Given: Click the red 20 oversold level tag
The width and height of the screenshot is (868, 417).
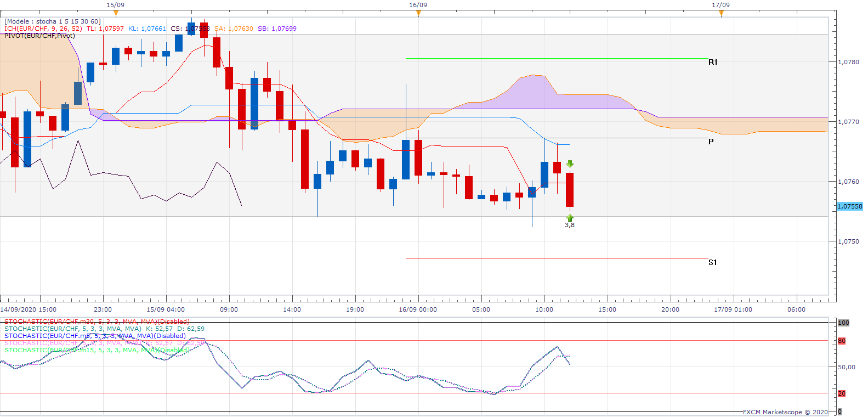Looking at the screenshot, I should pyautogui.click(x=842, y=393).
